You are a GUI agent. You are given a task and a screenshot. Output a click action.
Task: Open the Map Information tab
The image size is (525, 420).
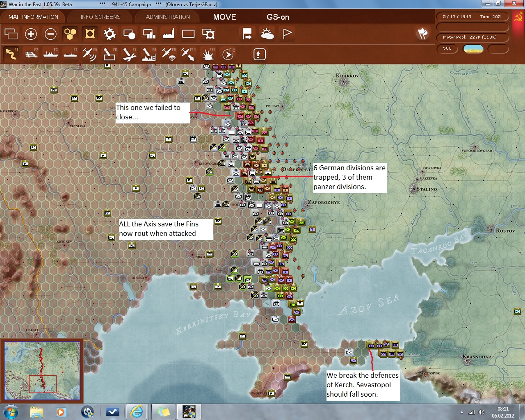point(33,17)
